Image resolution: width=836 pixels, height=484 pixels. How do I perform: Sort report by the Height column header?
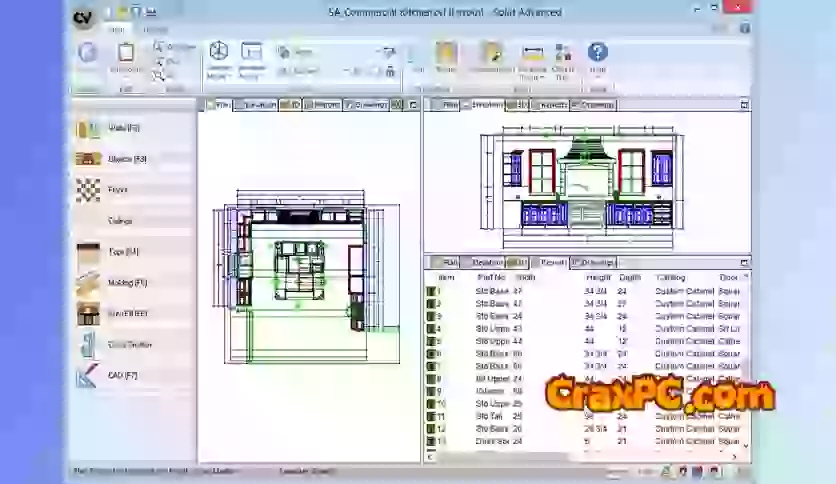[597, 277]
